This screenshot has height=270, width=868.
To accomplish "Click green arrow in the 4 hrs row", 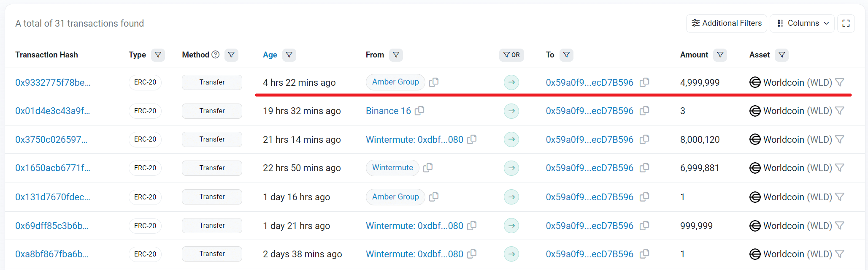I will click(x=511, y=82).
